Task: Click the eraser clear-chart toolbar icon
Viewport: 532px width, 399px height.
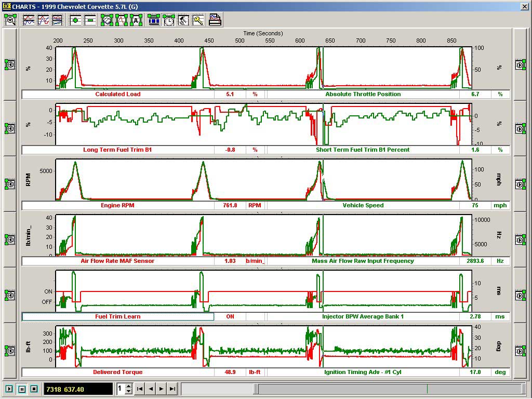Action: coord(107,20)
